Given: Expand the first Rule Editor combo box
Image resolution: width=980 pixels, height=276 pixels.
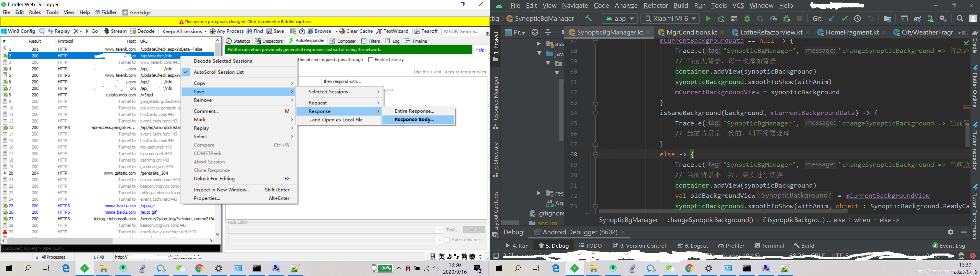Looking at the screenshot, I should point(440,230).
